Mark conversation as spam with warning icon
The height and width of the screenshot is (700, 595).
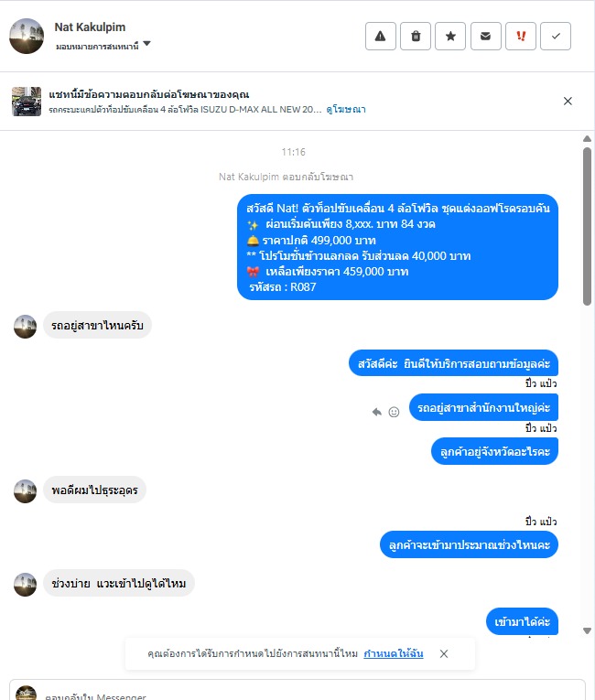click(381, 37)
